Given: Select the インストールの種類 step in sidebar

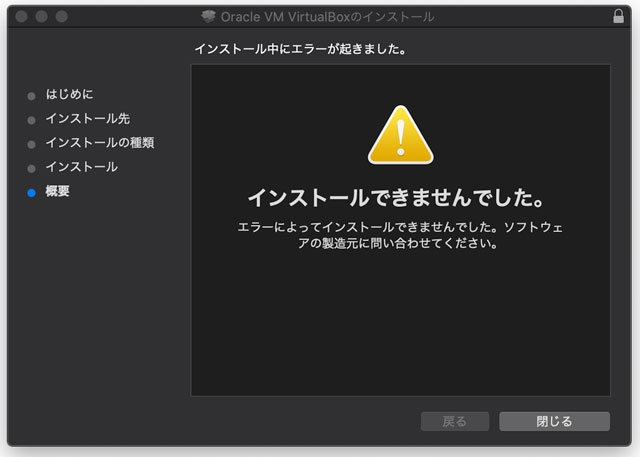Looking at the screenshot, I should (100, 143).
